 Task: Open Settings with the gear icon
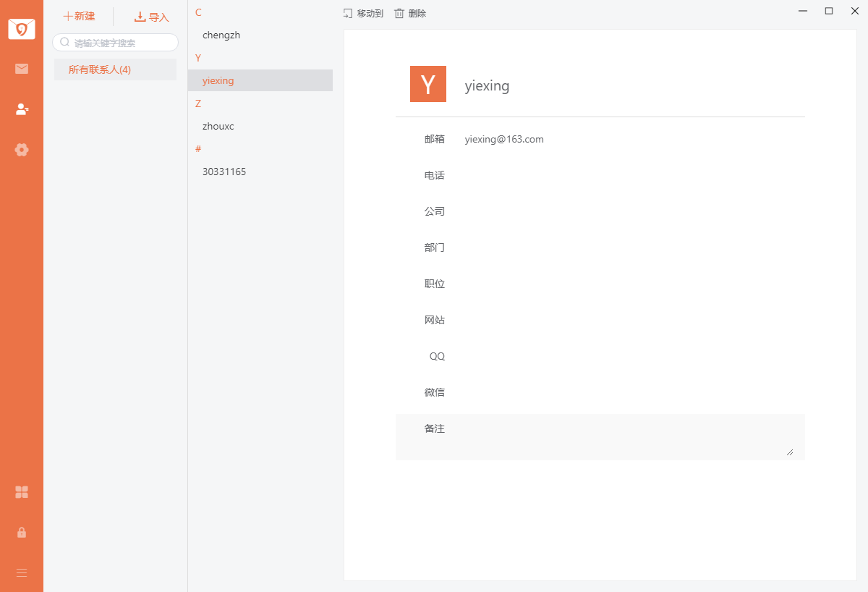coord(21,150)
